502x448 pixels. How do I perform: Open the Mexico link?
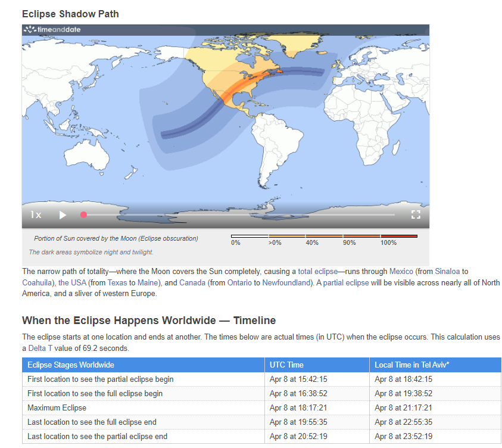pos(401,272)
